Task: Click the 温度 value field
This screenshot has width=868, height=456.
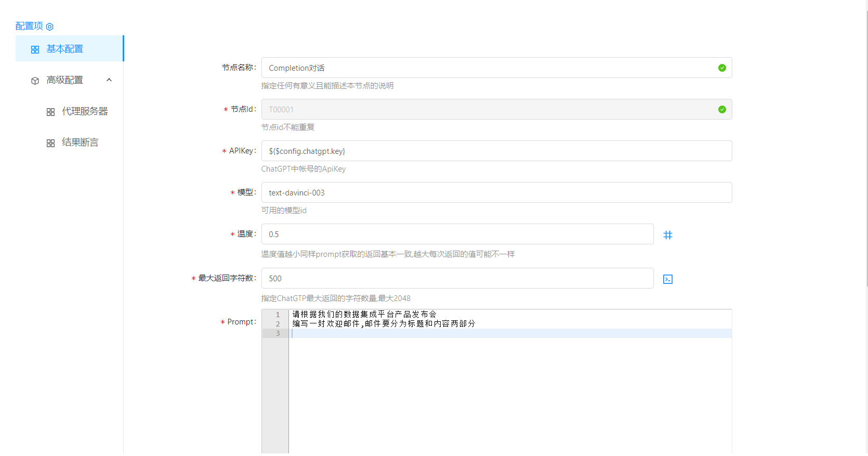Action: pos(457,234)
